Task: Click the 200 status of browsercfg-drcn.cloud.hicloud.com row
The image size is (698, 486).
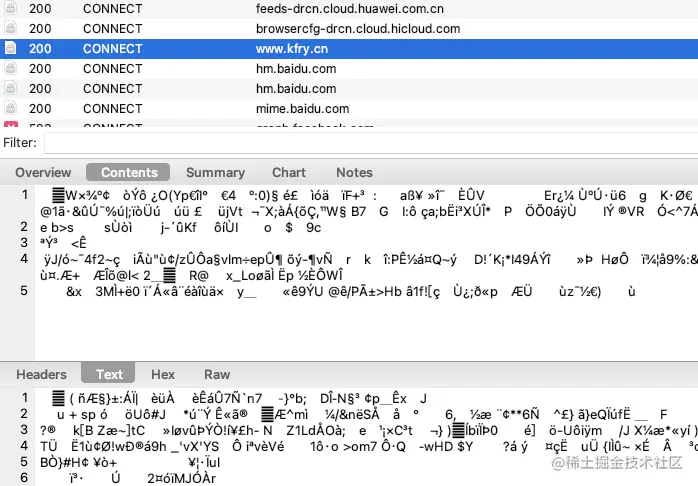Action: click(40, 28)
